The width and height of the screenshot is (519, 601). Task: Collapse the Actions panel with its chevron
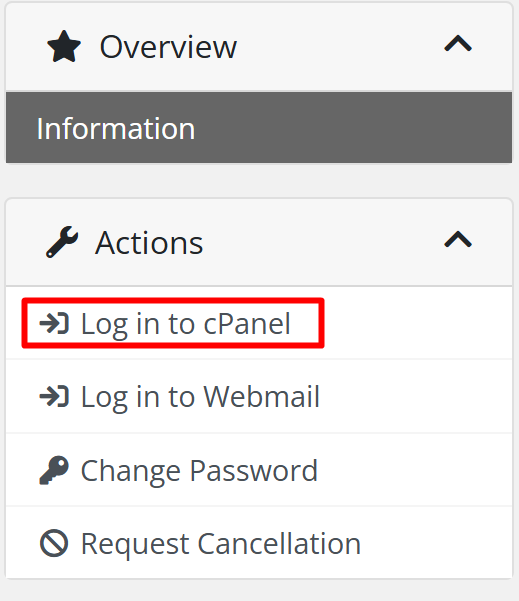[458, 239]
